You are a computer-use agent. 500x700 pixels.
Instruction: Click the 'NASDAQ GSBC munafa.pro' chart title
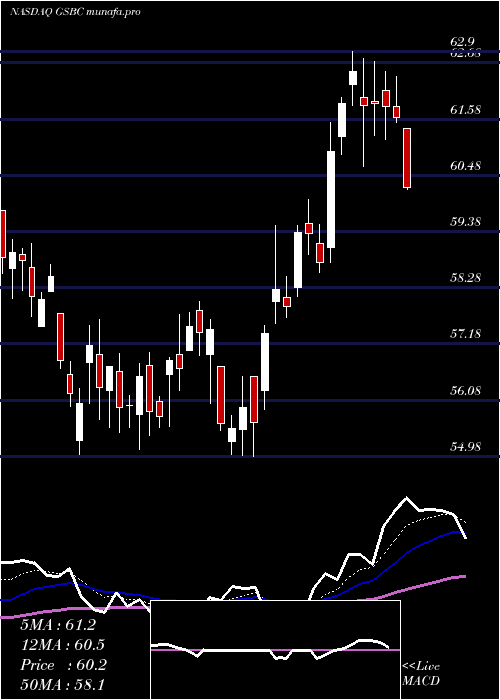point(75,12)
